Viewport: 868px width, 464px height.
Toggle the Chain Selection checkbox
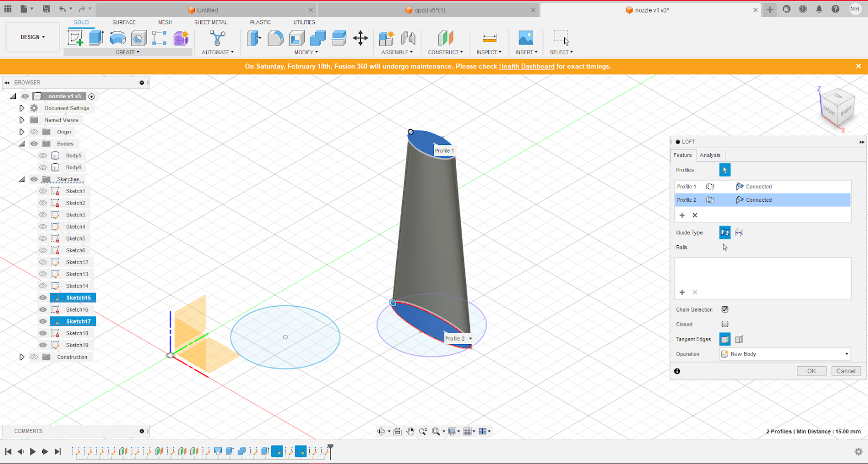(x=725, y=309)
